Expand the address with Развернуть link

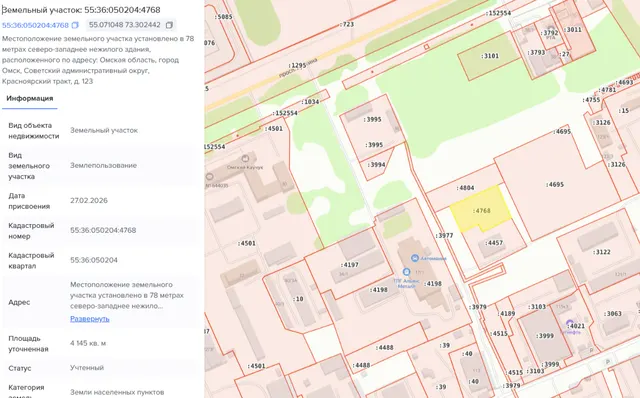(x=90, y=319)
